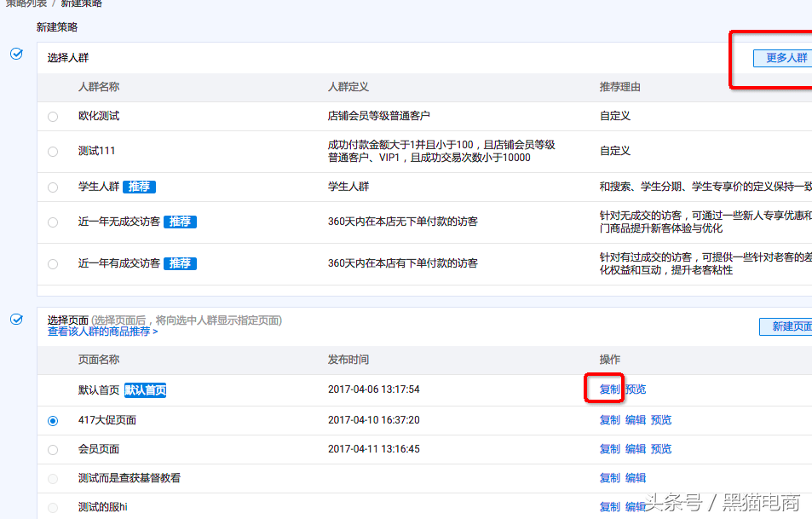This screenshot has width=812, height=519.
Task: Pick the 近一年无成交访客 radio button
Action: pos(53,222)
